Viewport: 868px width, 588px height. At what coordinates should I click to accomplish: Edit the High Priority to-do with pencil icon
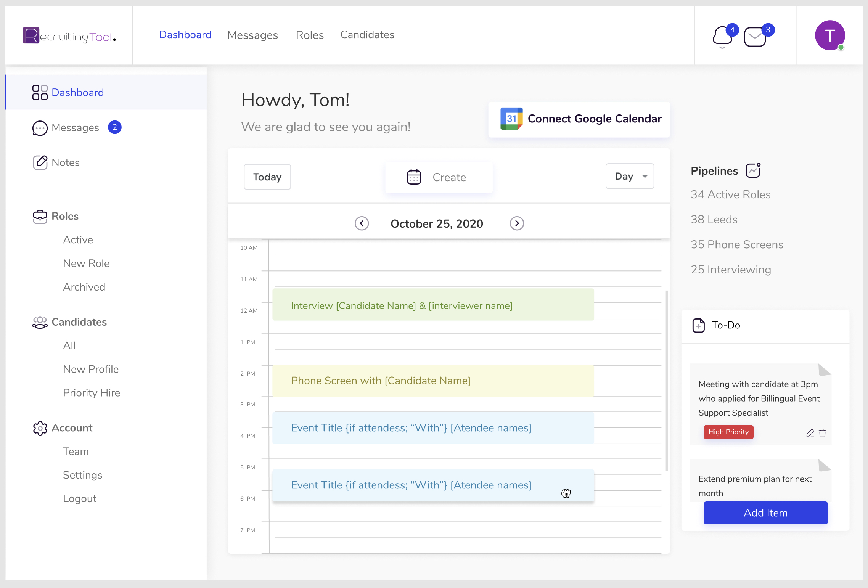tap(810, 433)
